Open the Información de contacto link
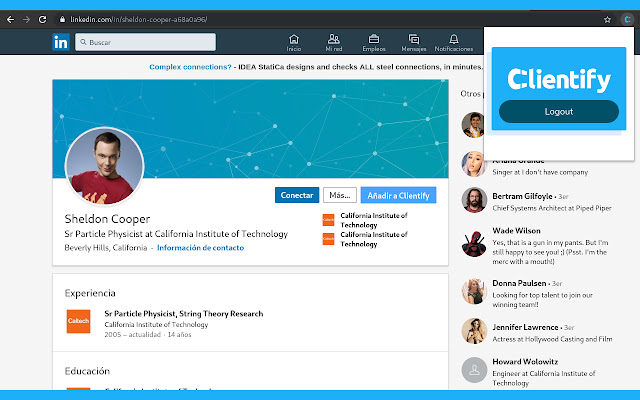Screen dimensions: 640x400 200,248
